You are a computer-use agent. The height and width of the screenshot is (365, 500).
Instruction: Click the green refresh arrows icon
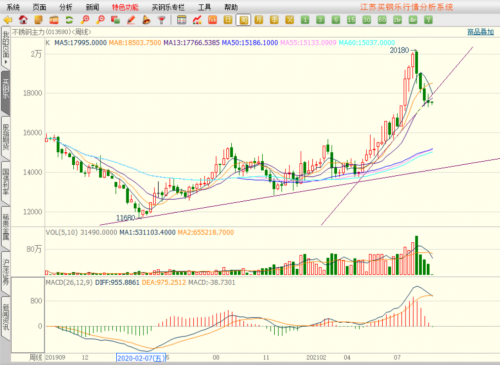tap(69, 20)
